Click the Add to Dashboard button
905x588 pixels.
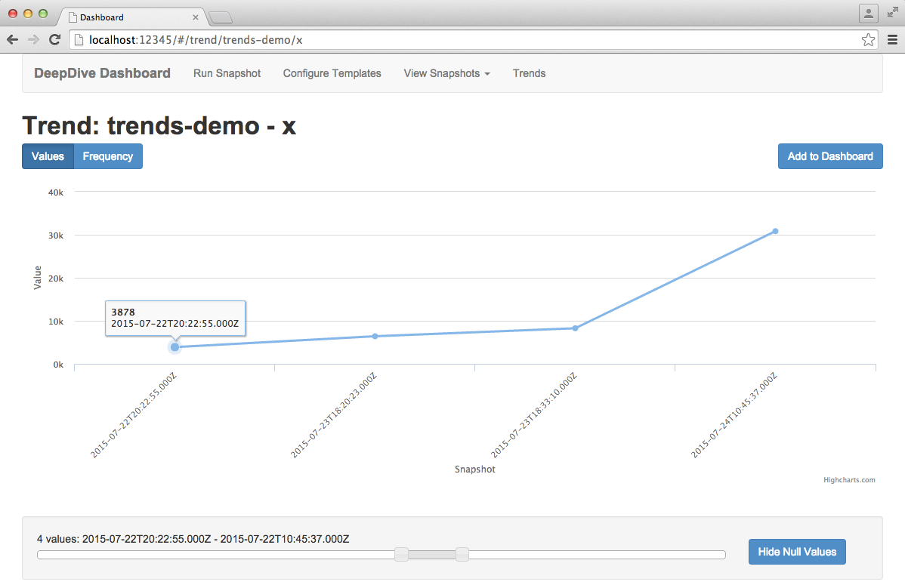coord(830,156)
